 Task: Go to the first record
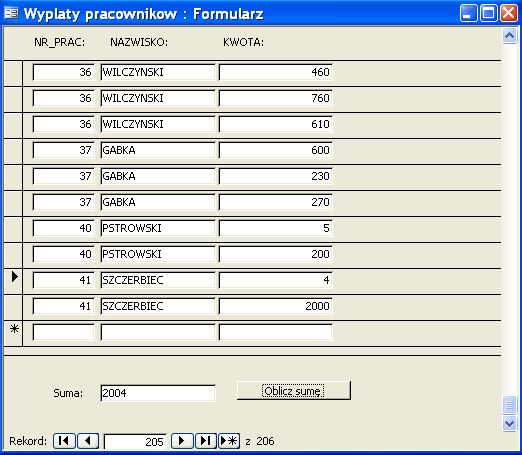click(64, 441)
